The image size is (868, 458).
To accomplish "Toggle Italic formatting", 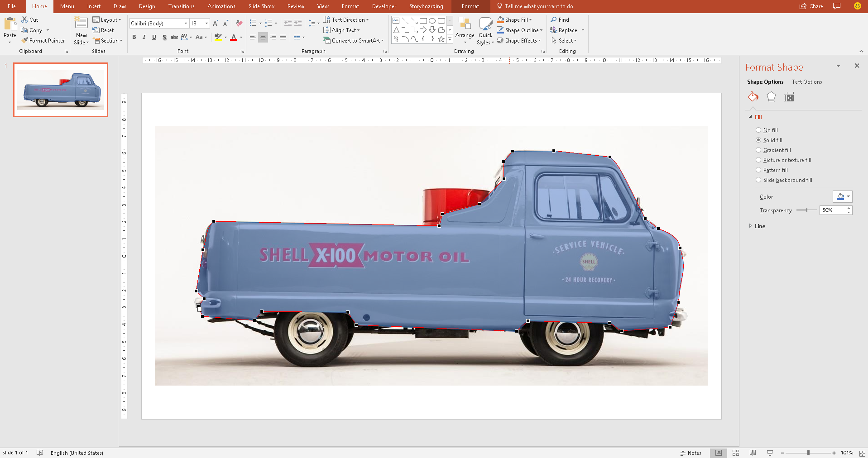I will tap(144, 37).
